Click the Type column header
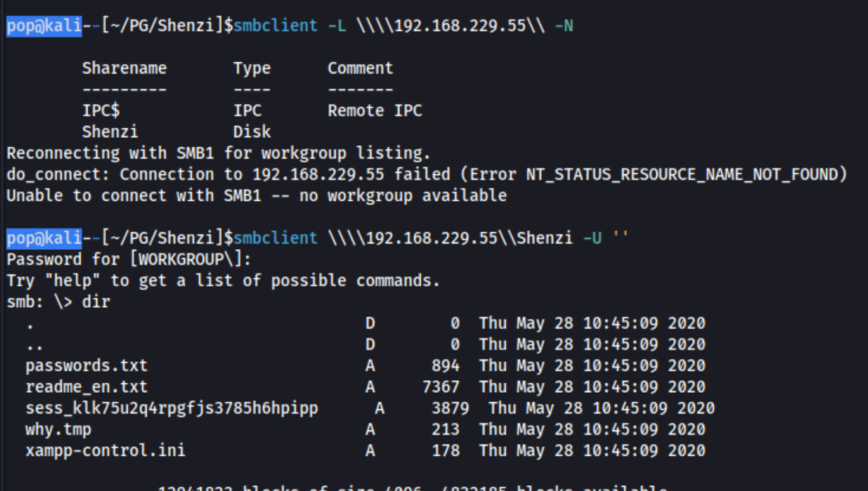The image size is (868, 491). click(x=251, y=68)
